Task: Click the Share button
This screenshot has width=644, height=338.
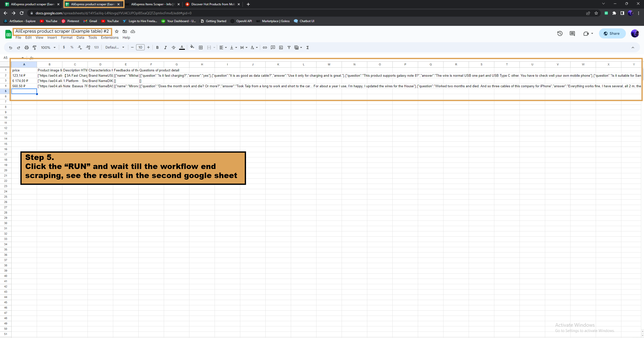Action: click(612, 33)
